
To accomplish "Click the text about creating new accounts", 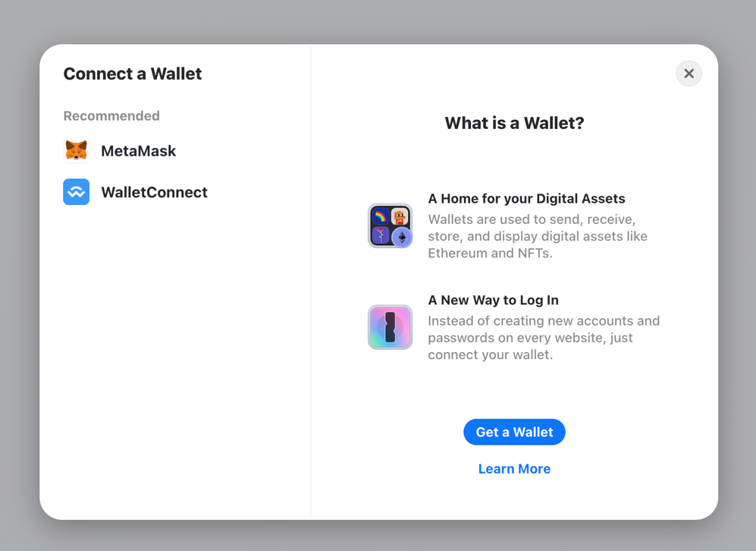I will point(543,338).
